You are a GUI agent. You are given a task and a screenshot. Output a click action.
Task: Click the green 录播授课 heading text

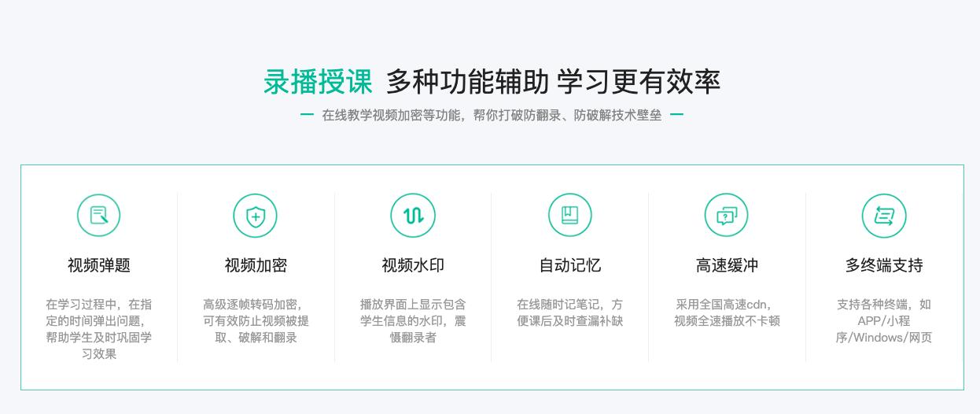[x=318, y=82]
